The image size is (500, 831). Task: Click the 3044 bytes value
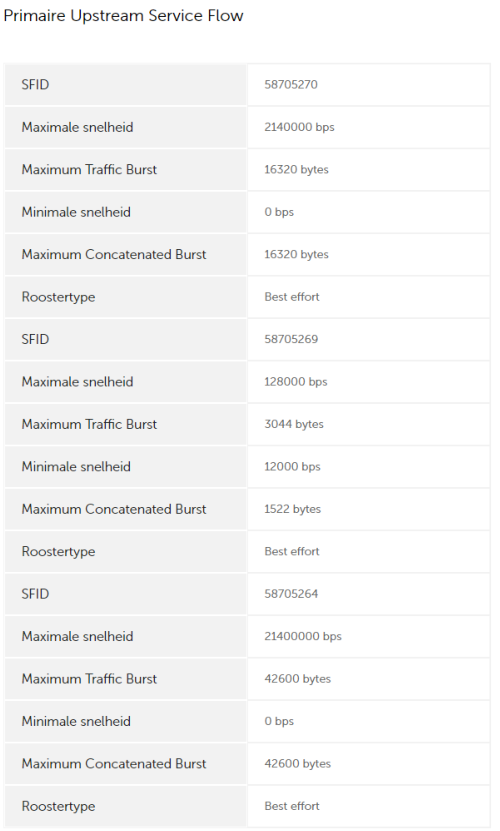click(x=294, y=424)
